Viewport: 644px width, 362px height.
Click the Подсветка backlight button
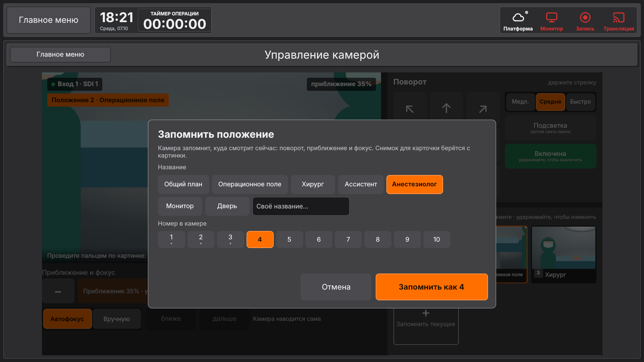click(550, 128)
